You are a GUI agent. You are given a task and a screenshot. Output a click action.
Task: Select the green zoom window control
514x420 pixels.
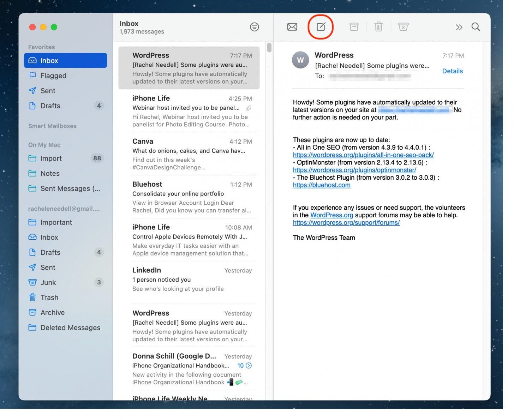54,27
